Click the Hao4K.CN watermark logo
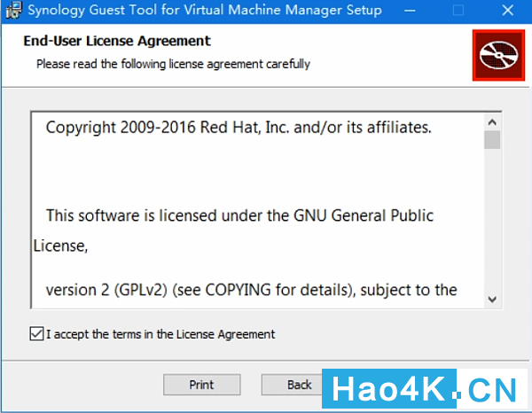532x413 pixels. coord(425,389)
